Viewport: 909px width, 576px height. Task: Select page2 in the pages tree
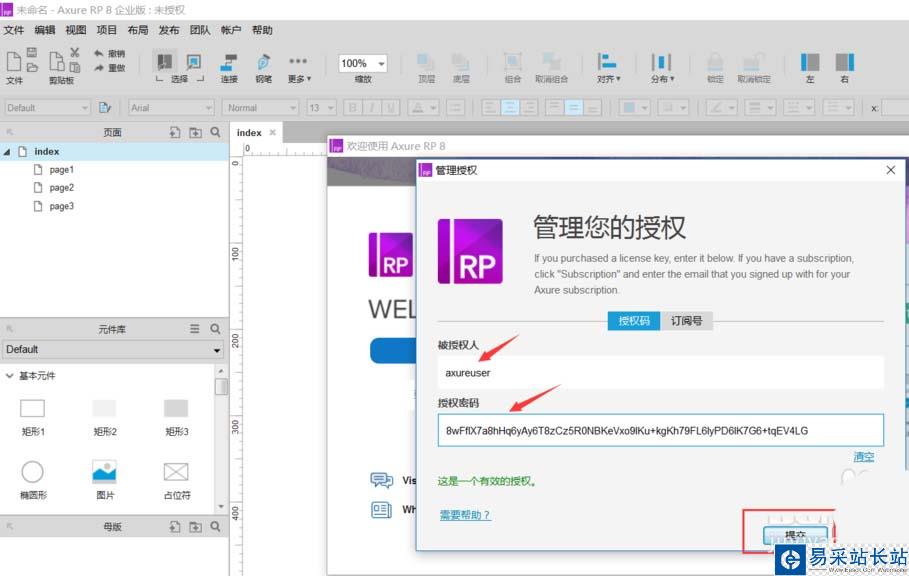click(x=61, y=188)
